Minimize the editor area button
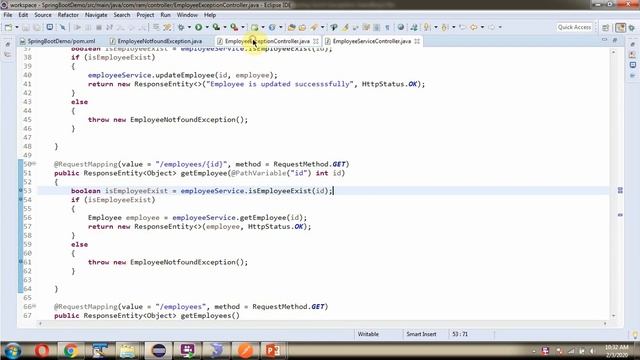 pyautogui.click(x=604, y=40)
